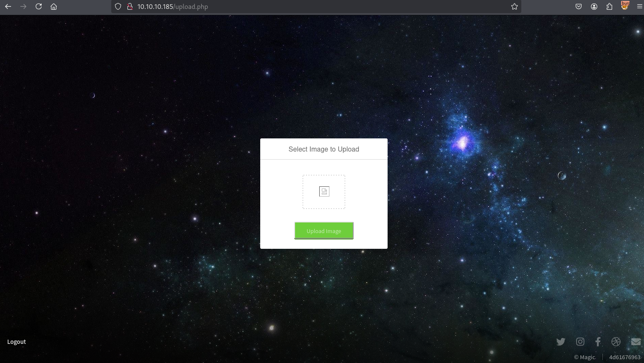
Task: Click the © Magic footer text
Action: pyautogui.click(x=585, y=357)
